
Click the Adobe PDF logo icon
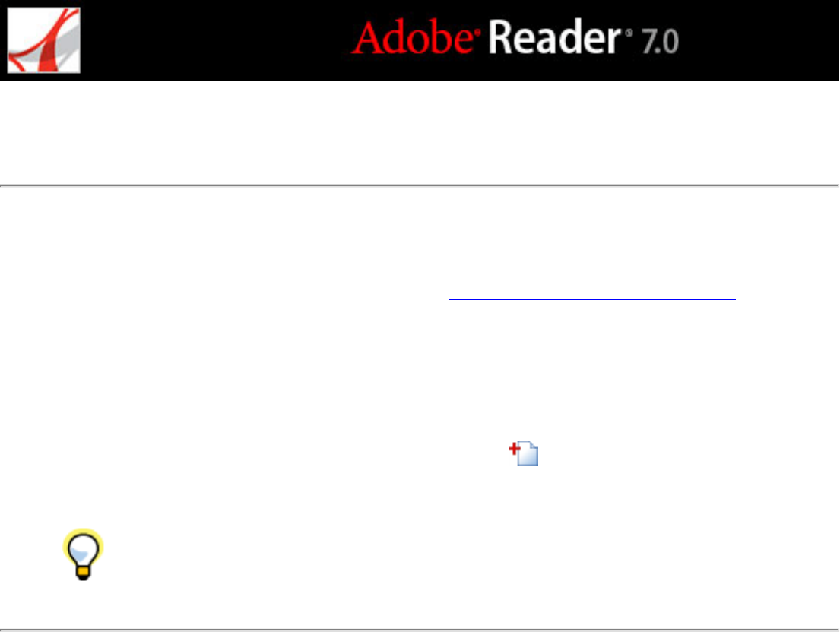point(43,40)
